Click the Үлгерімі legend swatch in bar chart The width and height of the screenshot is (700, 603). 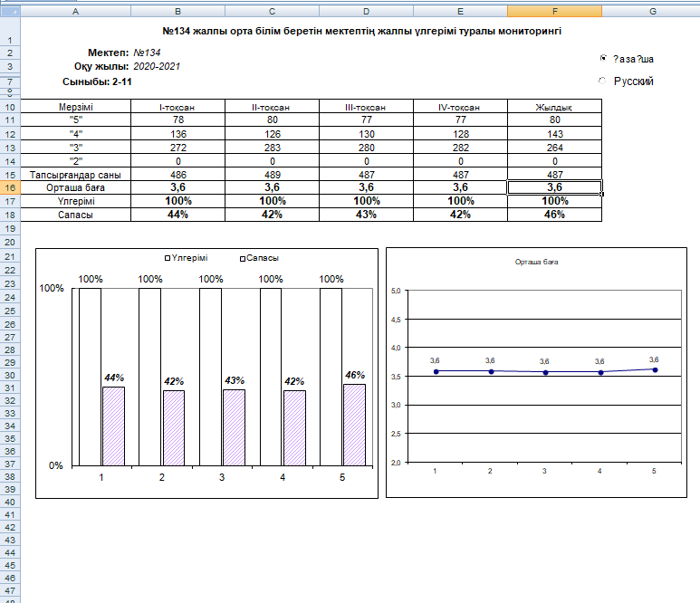168,258
